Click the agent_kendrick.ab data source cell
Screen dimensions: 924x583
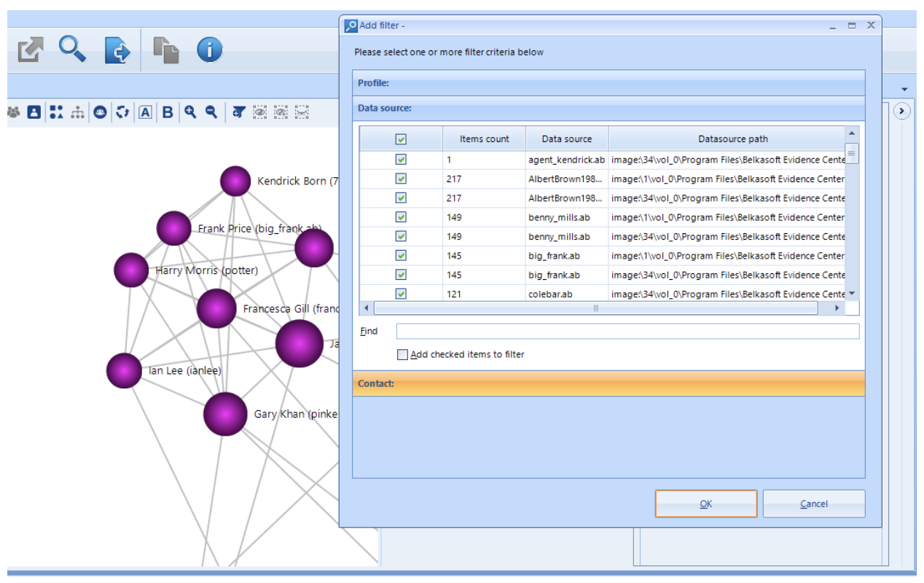click(x=567, y=160)
